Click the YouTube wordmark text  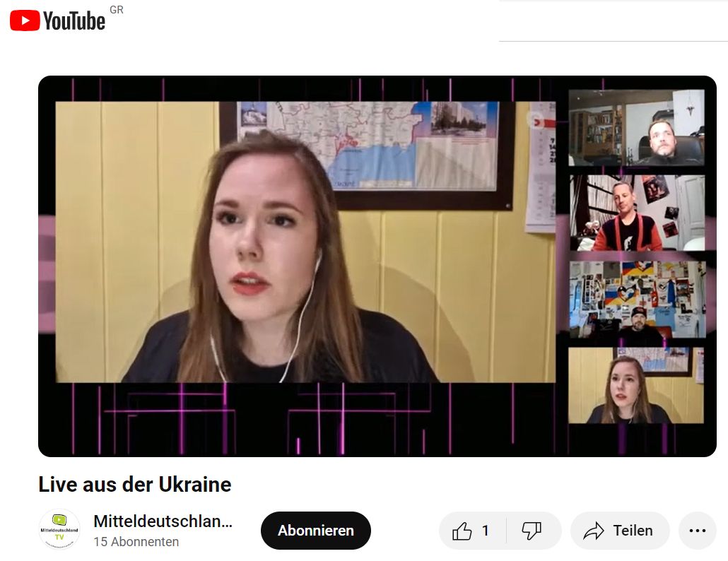point(74,21)
